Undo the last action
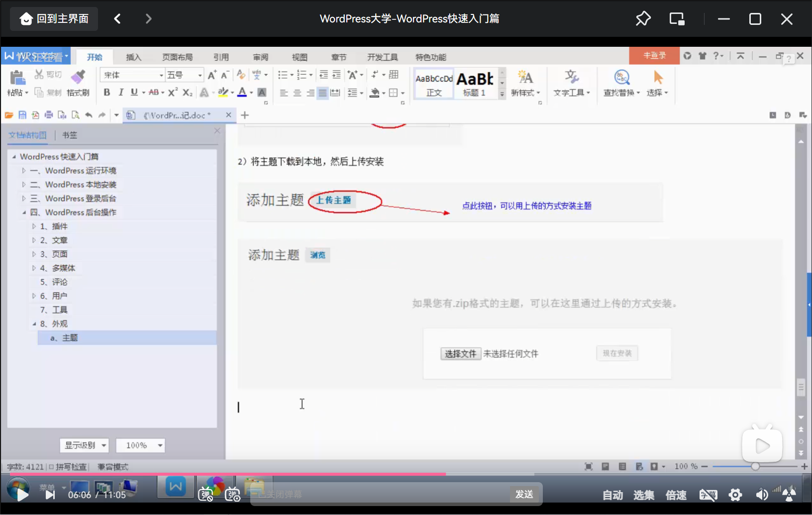 [x=89, y=115]
